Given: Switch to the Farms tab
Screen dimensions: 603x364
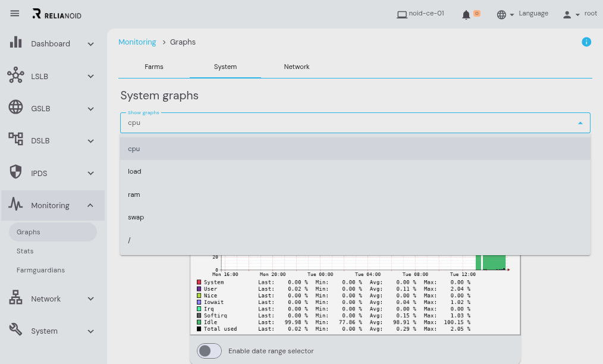Looking at the screenshot, I should coord(154,67).
